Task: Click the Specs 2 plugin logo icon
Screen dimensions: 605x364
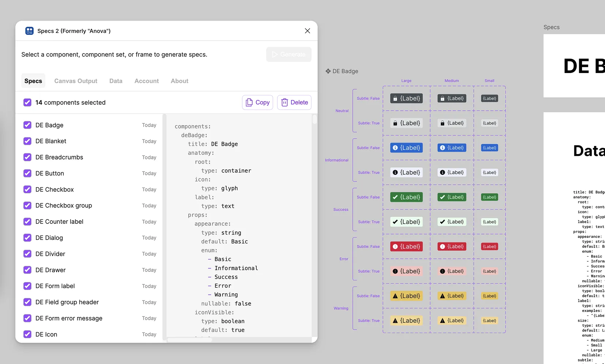Action: 29,31
